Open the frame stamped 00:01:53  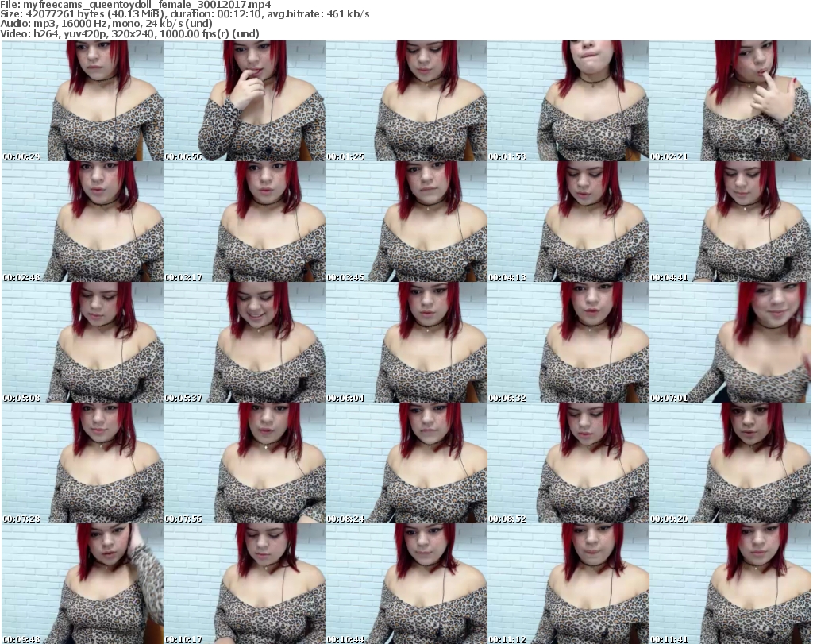click(568, 101)
